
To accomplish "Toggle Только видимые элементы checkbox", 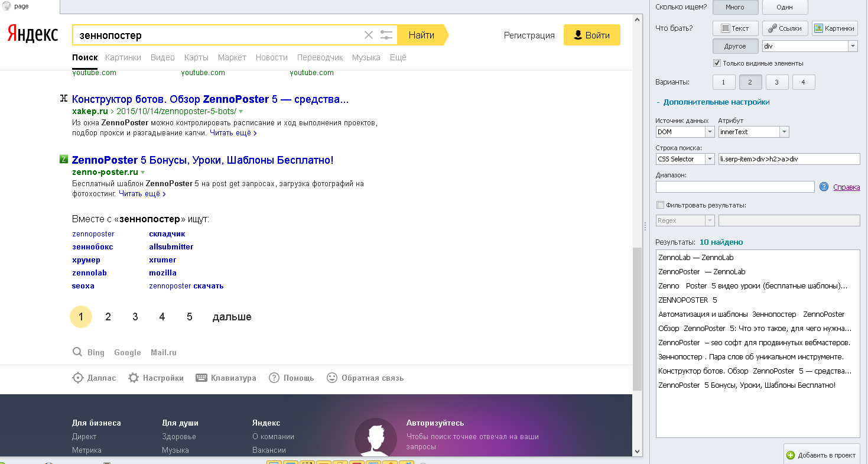I will point(717,63).
